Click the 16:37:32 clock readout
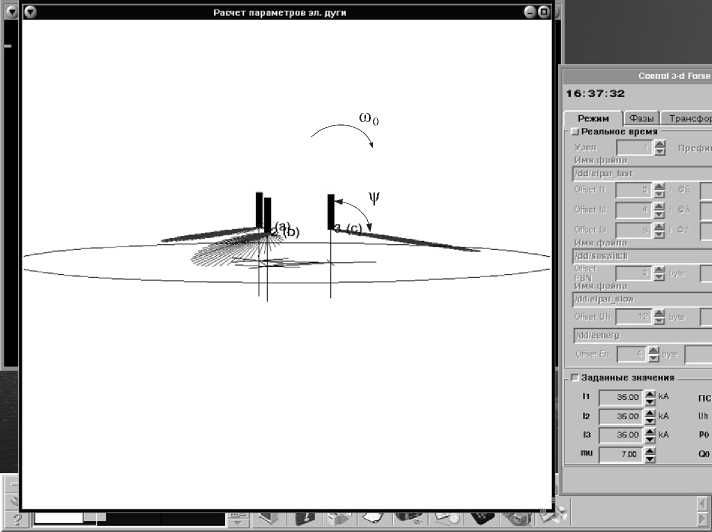This screenshot has width=712, height=532. point(595,94)
